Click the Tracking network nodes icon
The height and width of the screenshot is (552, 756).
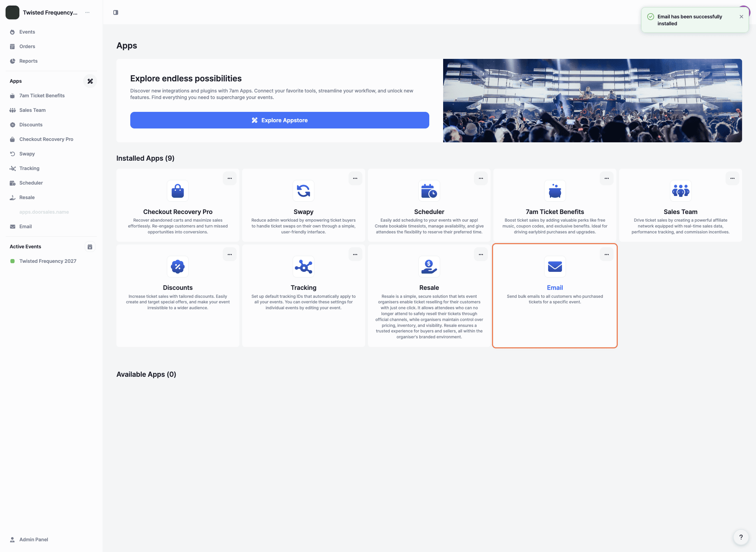click(303, 267)
